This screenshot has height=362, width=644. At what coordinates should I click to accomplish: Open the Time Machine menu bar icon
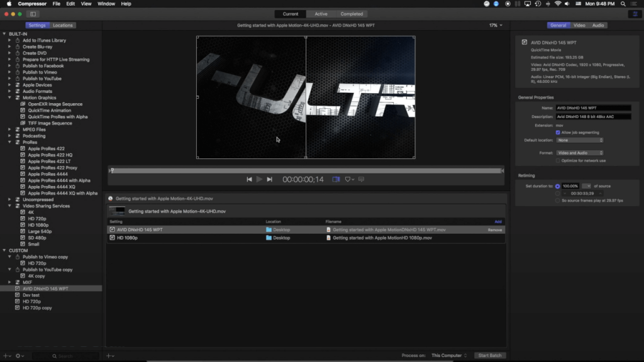coord(538,4)
